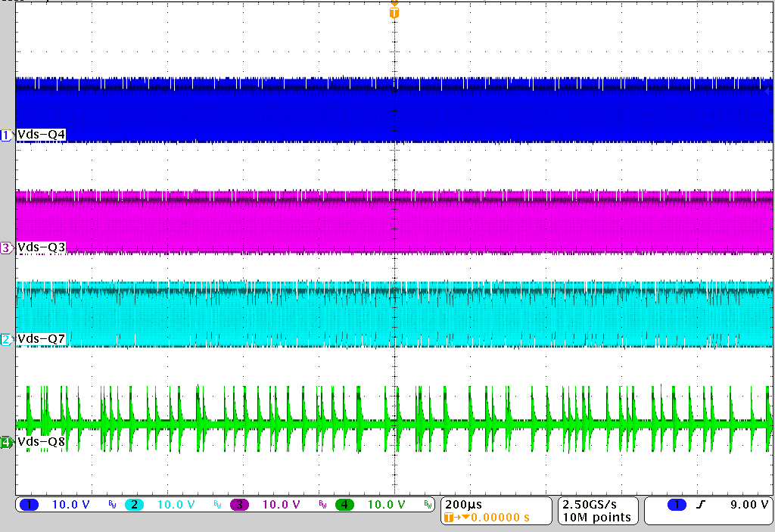The width and height of the screenshot is (775, 532).
Task: Select channel 1 ground marker on left edge
Action: pos(6,135)
